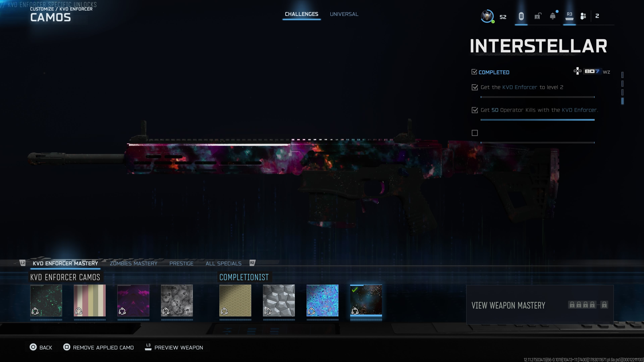The image size is (644, 362).
Task: Click the CUSTOMIZE / KVD ENFORCER breadcrumb
Action: (61, 9)
